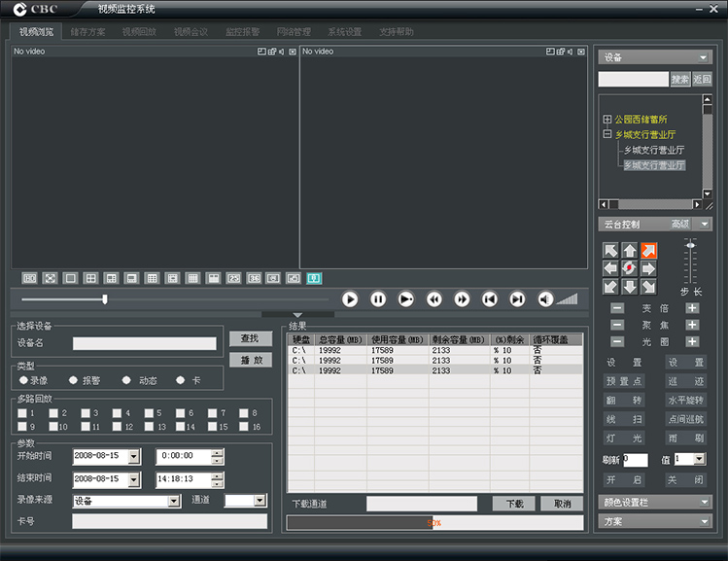The image size is (728, 561).
Task: Click 搜索 device search button
Action: tap(680, 80)
